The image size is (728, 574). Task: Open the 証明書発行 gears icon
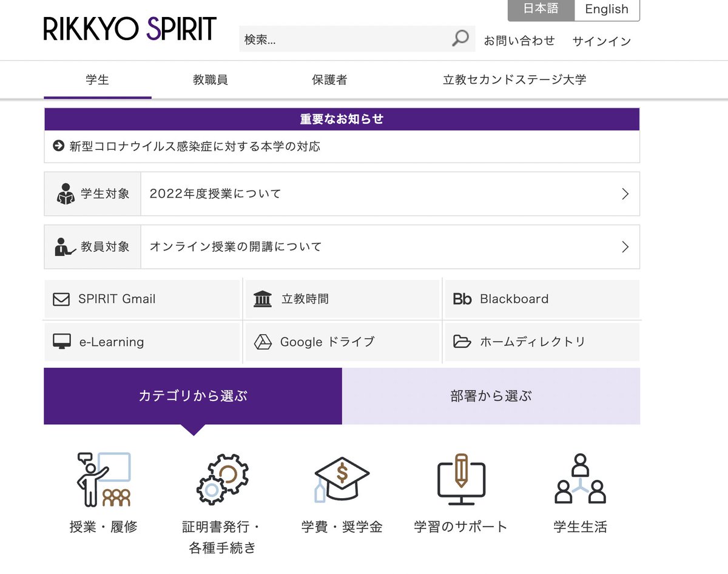click(x=223, y=479)
